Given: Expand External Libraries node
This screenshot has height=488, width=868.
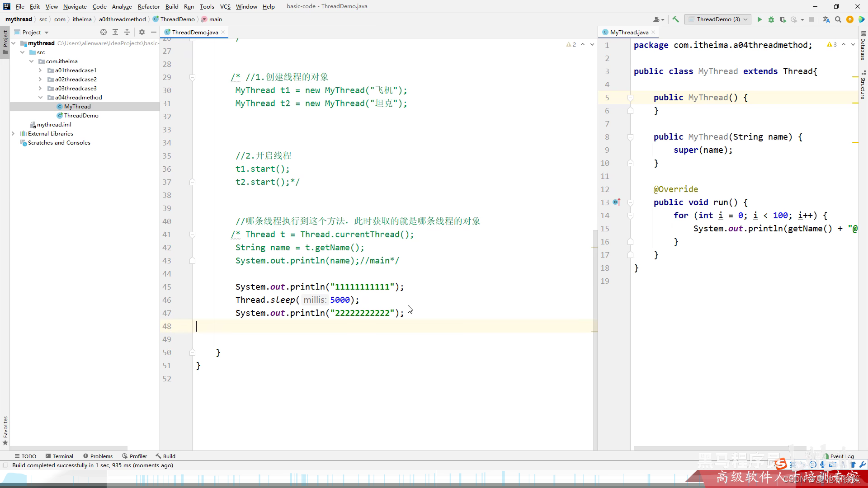Looking at the screenshot, I should coord(13,134).
